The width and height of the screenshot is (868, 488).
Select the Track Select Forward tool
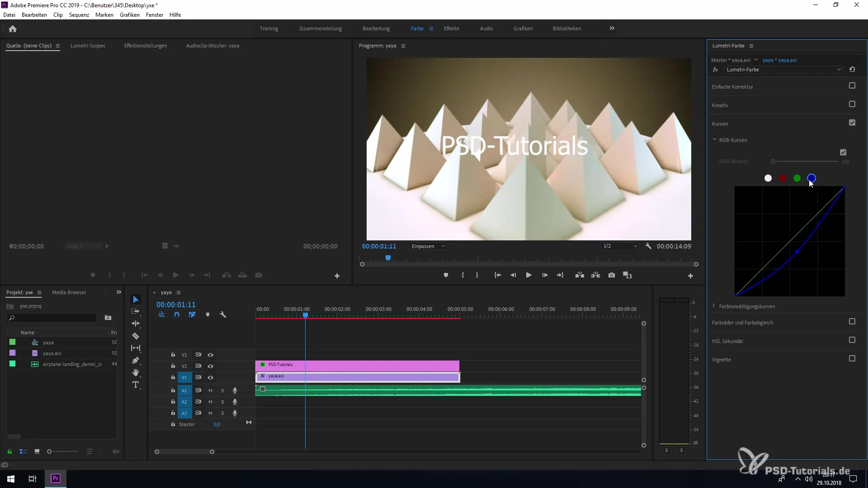(x=136, y=312)
